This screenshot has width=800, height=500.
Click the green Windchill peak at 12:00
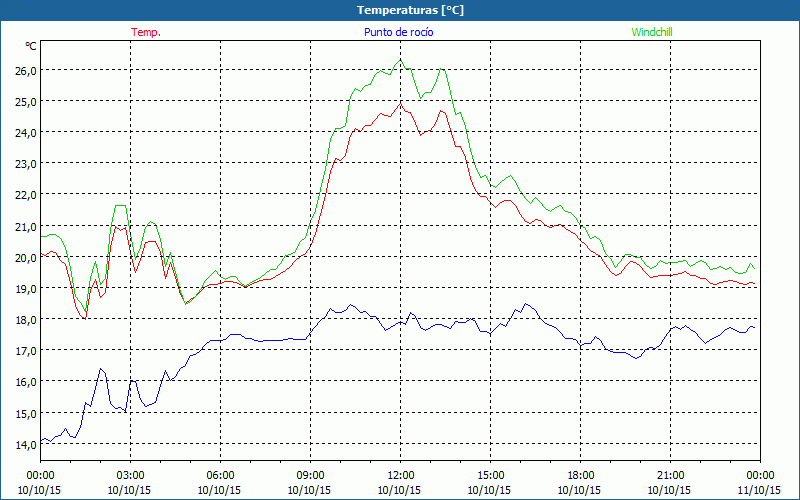[x=401, y=60]
